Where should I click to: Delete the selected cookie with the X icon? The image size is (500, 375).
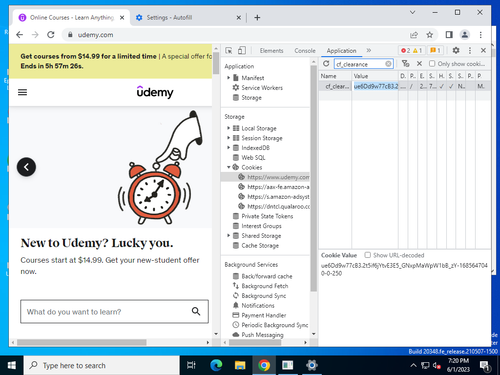coord(419,63)
